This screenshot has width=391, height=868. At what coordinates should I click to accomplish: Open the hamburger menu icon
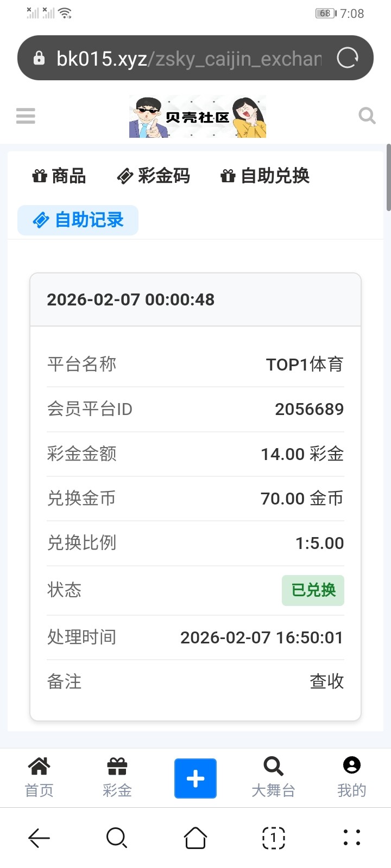(x=26, y=116)
